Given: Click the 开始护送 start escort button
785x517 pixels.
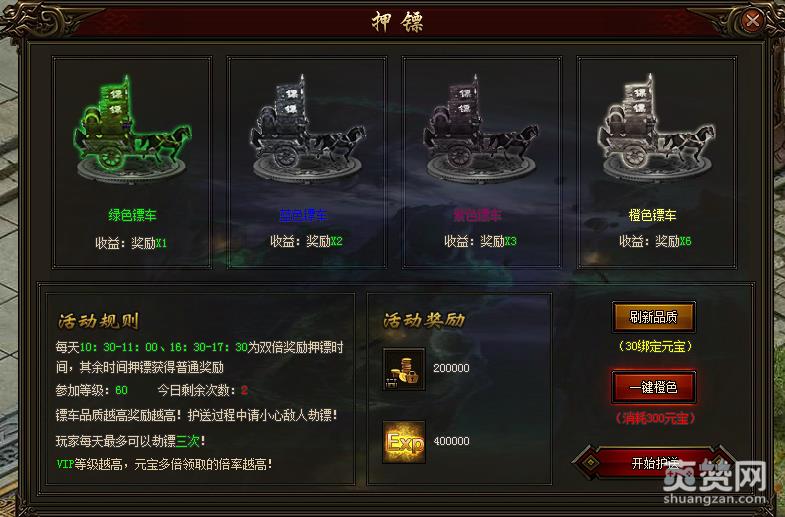Looking at the screenshot, I should [654, 463].
